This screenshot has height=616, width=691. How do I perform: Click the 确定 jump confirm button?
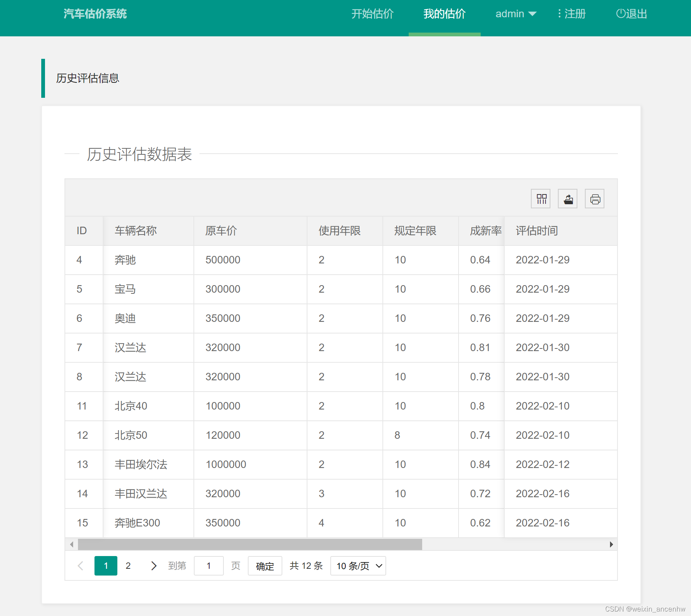(x=265, y=566)
